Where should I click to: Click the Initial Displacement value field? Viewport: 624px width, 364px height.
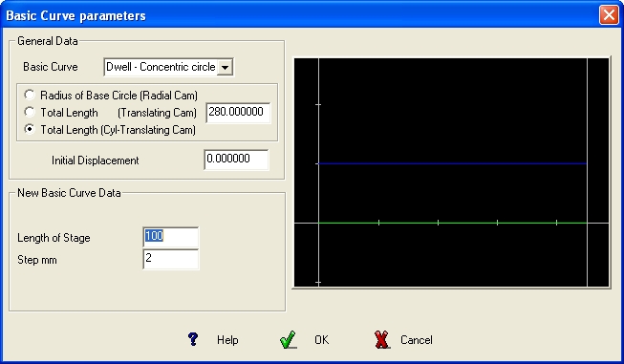(236, 160)
